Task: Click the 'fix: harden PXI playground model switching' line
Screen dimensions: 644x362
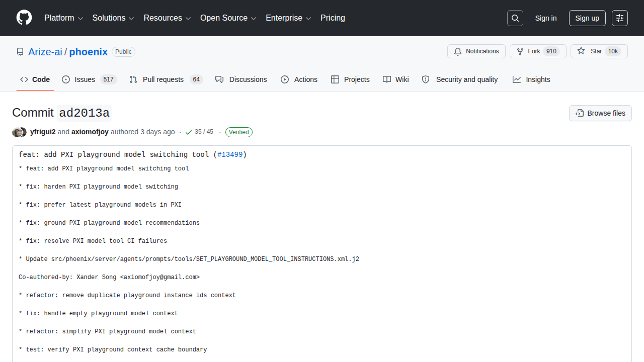Action: pos(98,187)
